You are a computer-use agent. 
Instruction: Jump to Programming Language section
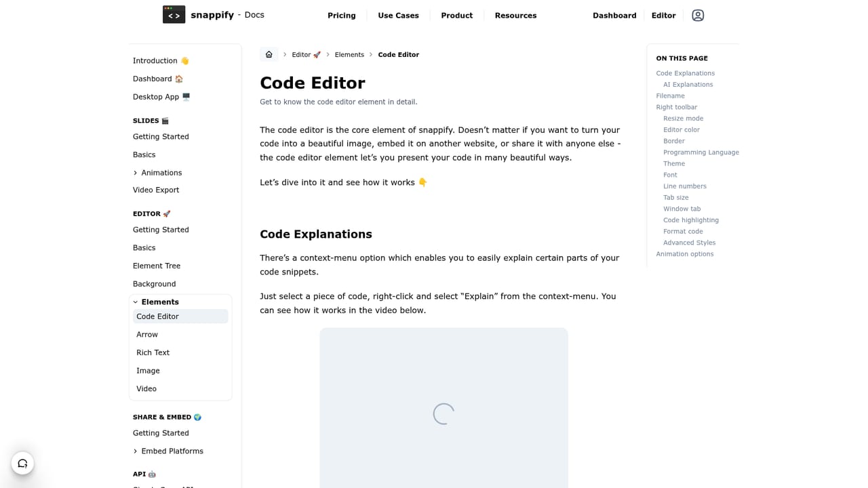[x=701, y=152]
